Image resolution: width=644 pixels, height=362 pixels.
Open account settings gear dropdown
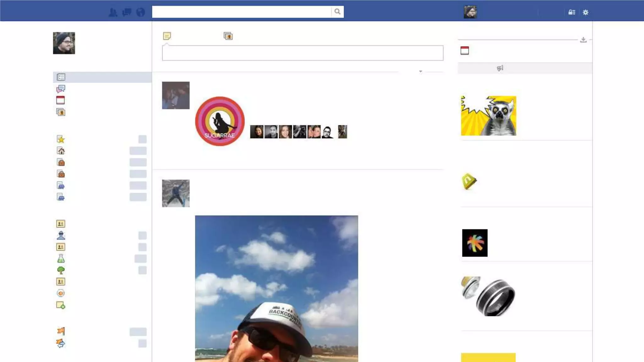pos(586,12)
